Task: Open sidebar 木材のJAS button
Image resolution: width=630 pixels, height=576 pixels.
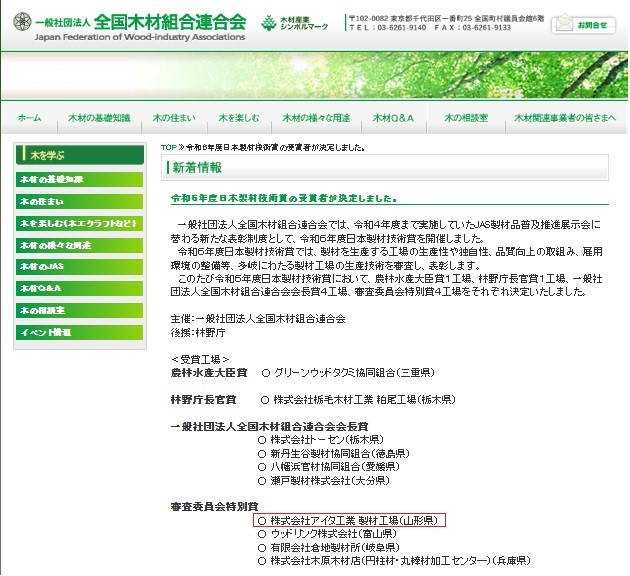Action: 79,267
